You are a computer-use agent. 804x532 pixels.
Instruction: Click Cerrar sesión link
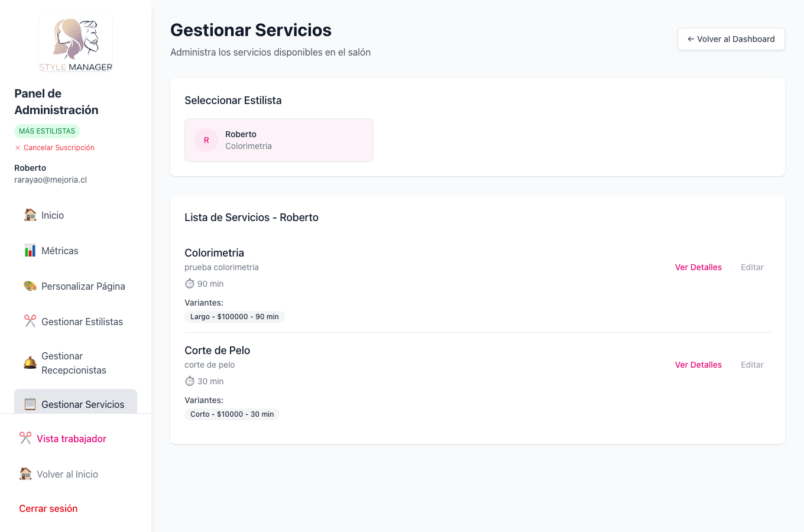(47, 508)
